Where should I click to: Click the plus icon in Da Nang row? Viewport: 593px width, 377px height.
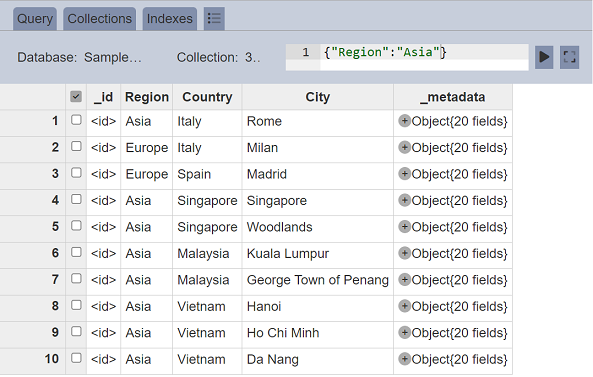pyautogui.click(x=404, y=359)
